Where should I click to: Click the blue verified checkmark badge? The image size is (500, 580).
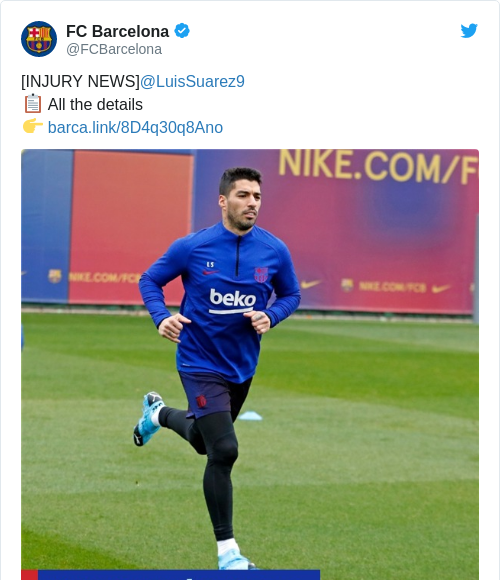click(182, 31)
